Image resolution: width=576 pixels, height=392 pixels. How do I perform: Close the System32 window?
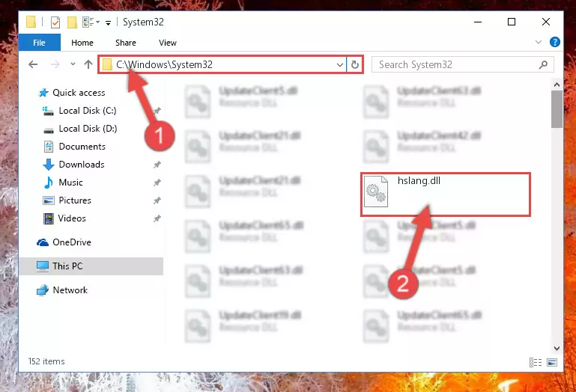pyautogui.click(x=546, y=22)
